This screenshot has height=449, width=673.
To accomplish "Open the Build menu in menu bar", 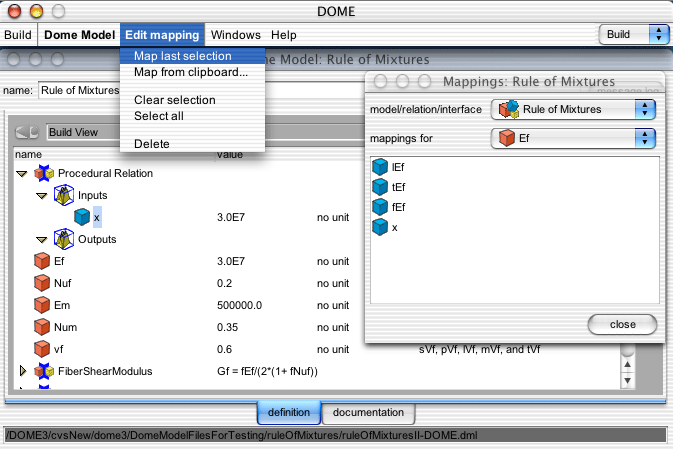I will coord(18,35).
